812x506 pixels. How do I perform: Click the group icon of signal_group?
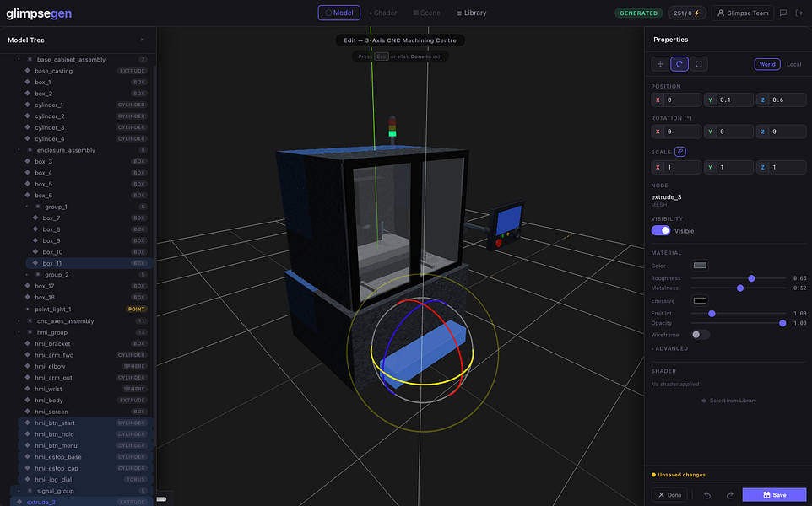click(x=30, y=491)
